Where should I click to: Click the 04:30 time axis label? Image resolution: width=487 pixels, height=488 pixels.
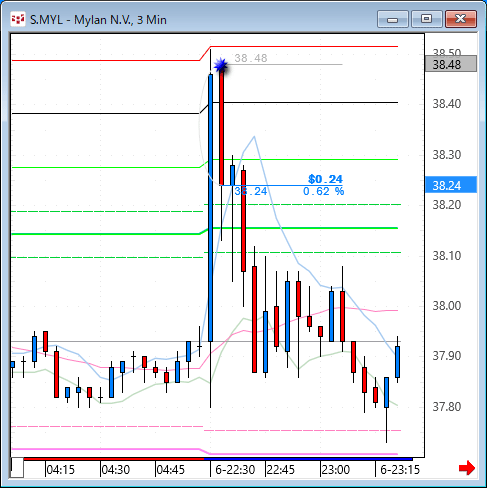[115, 470]
